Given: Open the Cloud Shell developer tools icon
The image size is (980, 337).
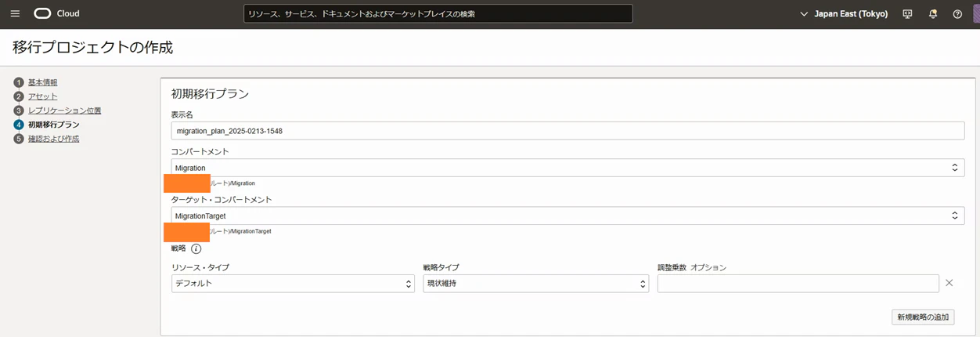Looking at the screenshot, I should click(x=908, y=14).
